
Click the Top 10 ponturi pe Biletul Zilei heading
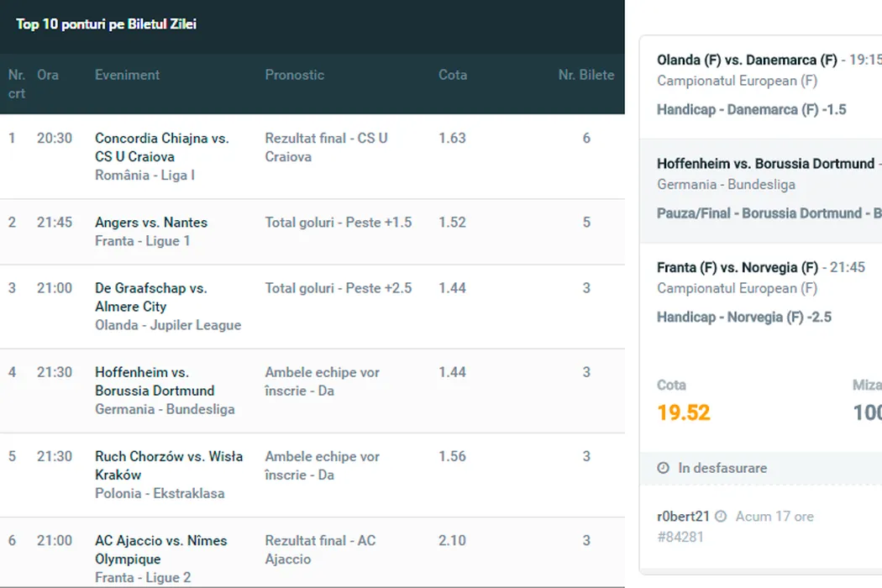[106, 24]
